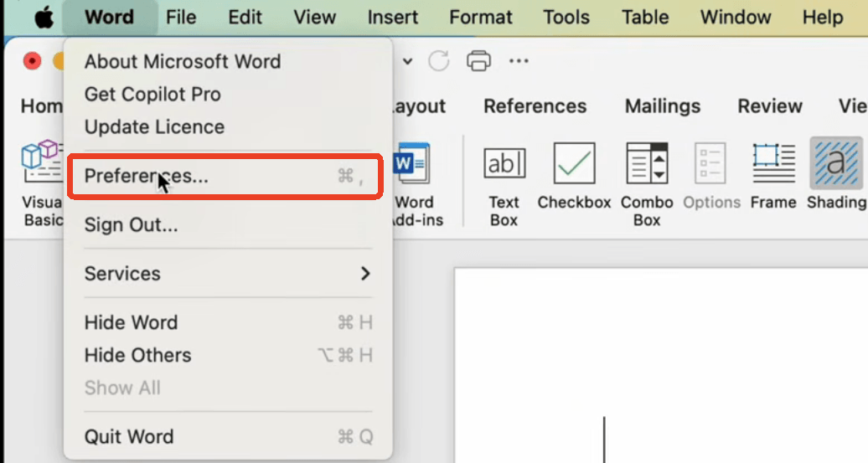The width and height of the screenshot is (868, 463).
Task: Insert a Checkbox form control
Action: coord(574,177)
